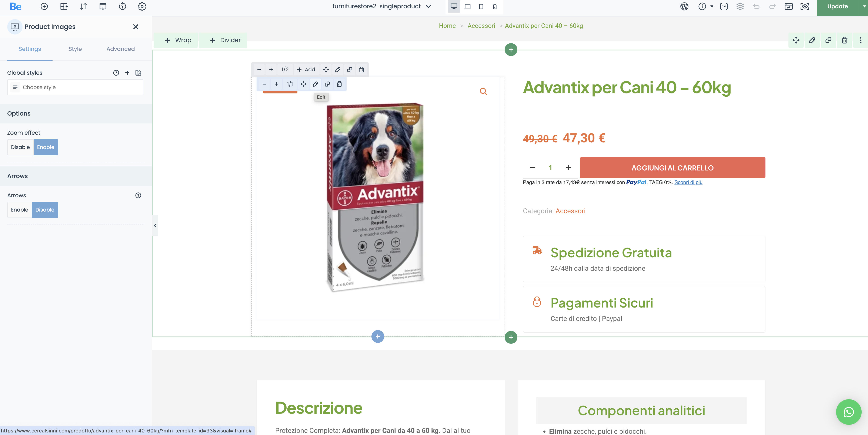Image resolution: width=868 pixels, height=435 pixels.
Task: Switch to mobile device view
Action: coord(495,6)
